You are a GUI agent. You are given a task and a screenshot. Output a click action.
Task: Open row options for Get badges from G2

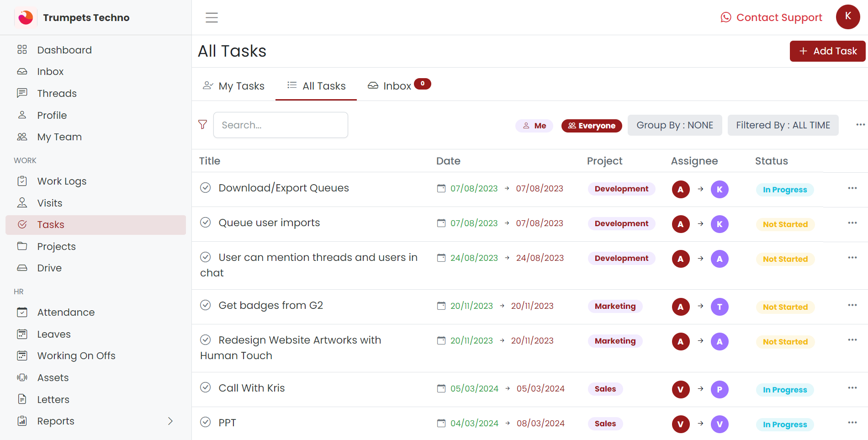click(x=852, y=305)
